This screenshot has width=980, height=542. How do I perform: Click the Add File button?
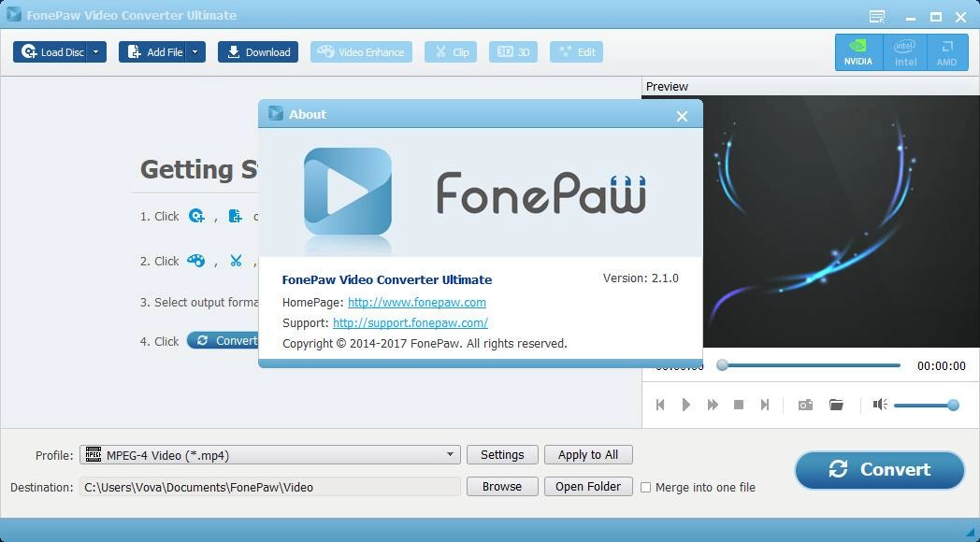pyautogui.click(x=153, y=51)
